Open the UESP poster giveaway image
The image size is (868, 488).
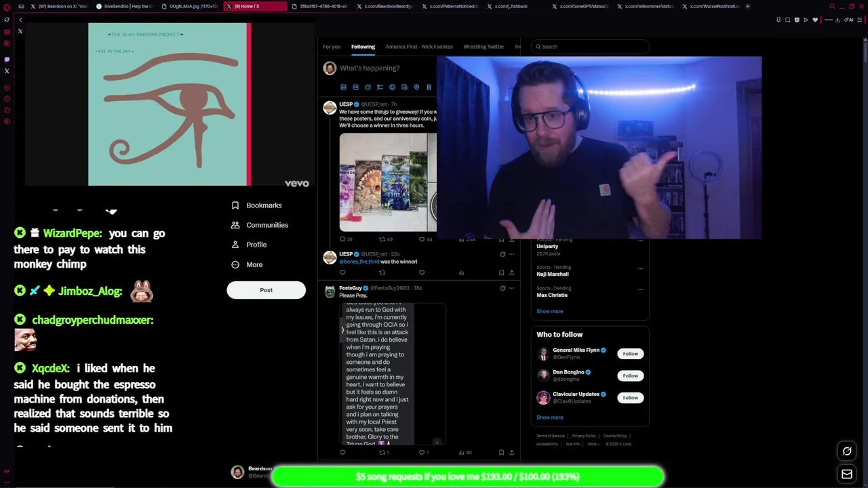[388, 182]
